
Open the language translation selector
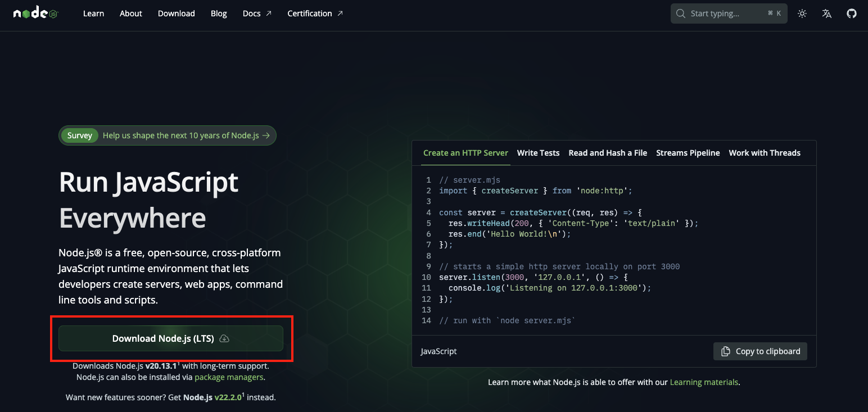tap(827, 13)
